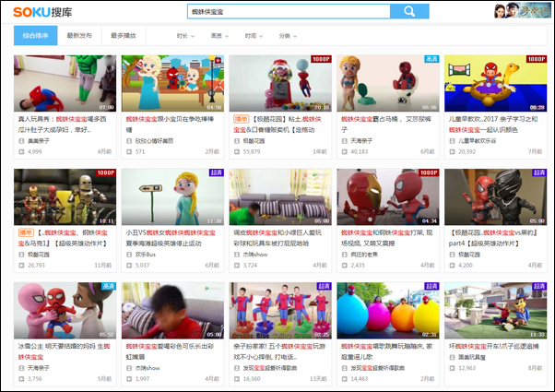The height and width of the screenshot is (392, 555).
Task: Open the promotional banner beside the search bar
Action: coord(522,11)
